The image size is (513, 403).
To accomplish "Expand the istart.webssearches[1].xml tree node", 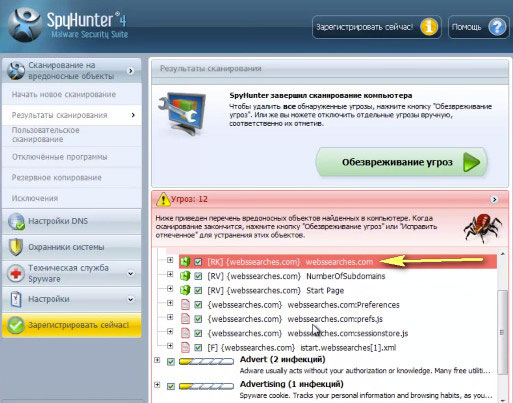I will [x=170, y=346].
